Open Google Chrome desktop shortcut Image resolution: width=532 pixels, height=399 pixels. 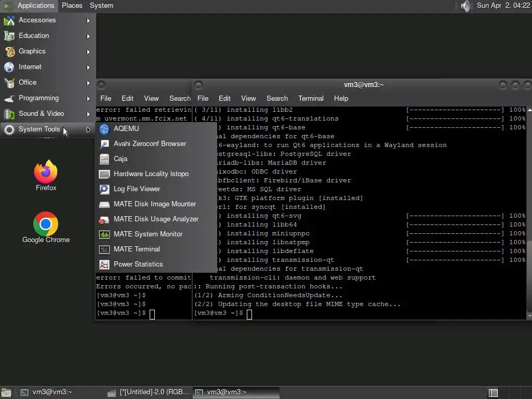coord(46,228)
